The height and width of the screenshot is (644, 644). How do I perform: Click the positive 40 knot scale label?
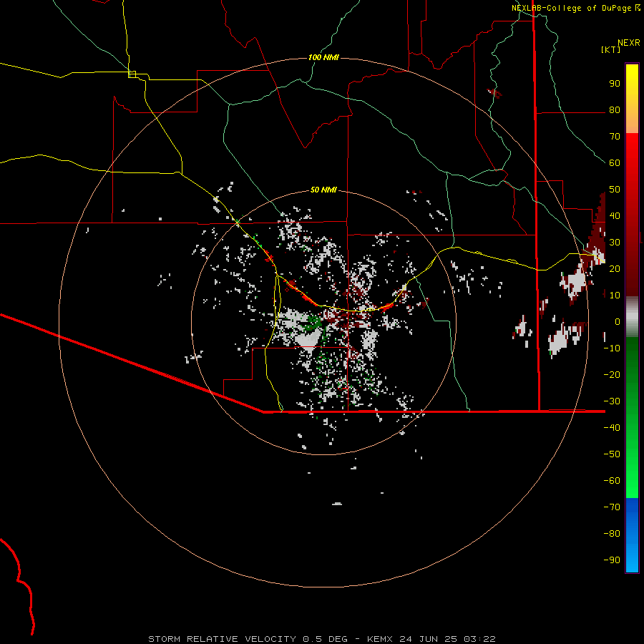tap(615, 215)
